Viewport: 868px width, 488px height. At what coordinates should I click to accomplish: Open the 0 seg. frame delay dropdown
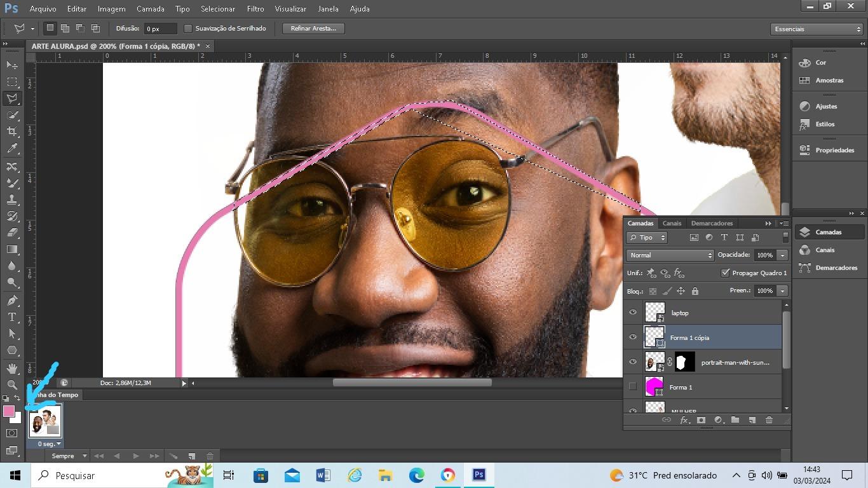click(48, 444)
